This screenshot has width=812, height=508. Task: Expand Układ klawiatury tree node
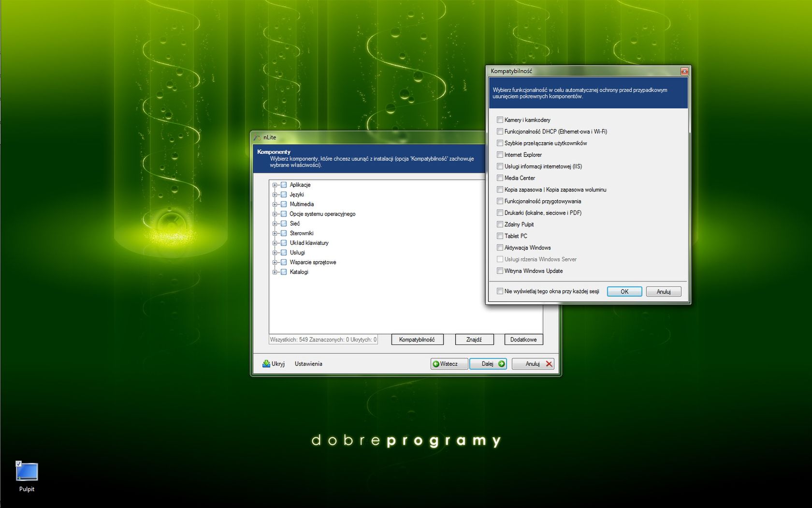tap(275, 243)
